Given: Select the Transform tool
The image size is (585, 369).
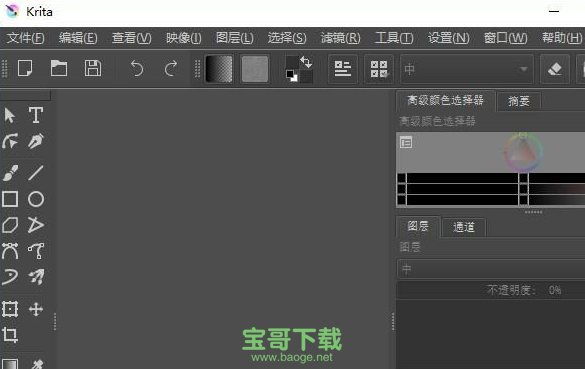Looking at the screenshot, I should point(10,309).
